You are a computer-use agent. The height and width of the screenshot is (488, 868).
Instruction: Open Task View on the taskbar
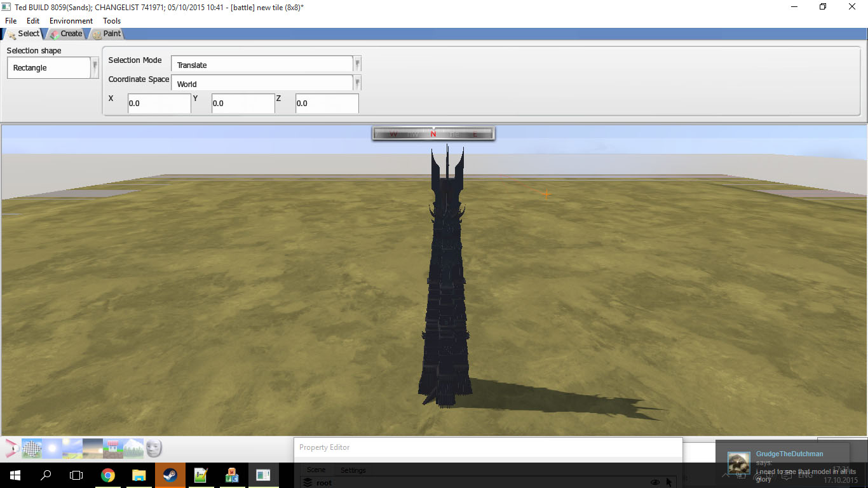tap(76, 475)
